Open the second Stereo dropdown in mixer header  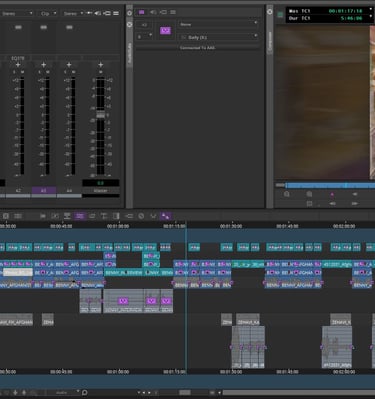coord(73,14)
